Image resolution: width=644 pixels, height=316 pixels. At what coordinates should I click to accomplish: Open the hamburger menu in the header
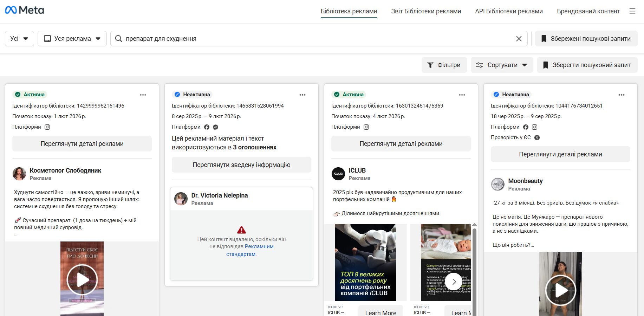click(632, 11)
